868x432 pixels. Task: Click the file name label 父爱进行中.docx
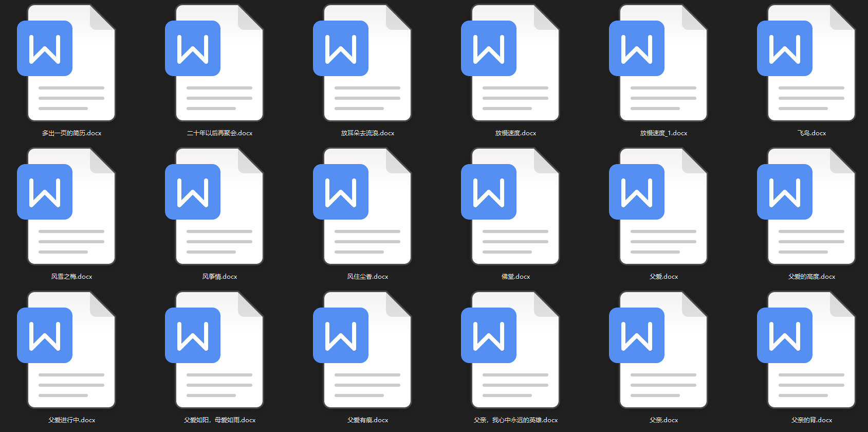pyautogui.click(x=72, y=420)
